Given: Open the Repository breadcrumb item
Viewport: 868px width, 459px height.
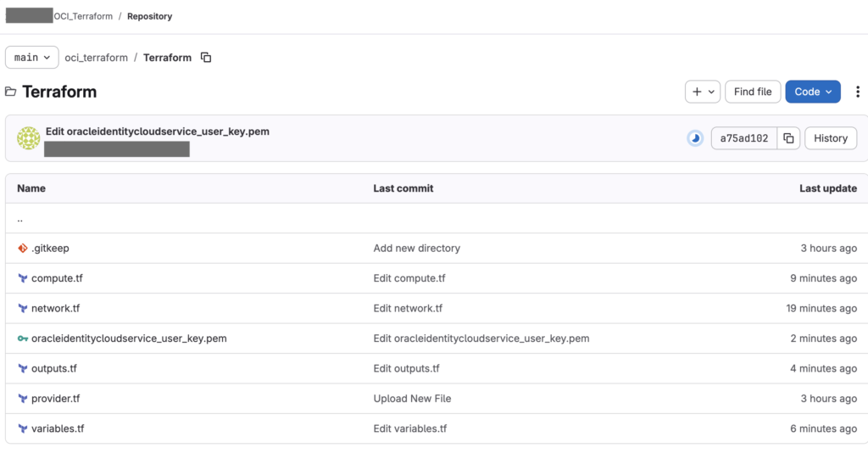Looking at the screenshot, I should 150,16.
